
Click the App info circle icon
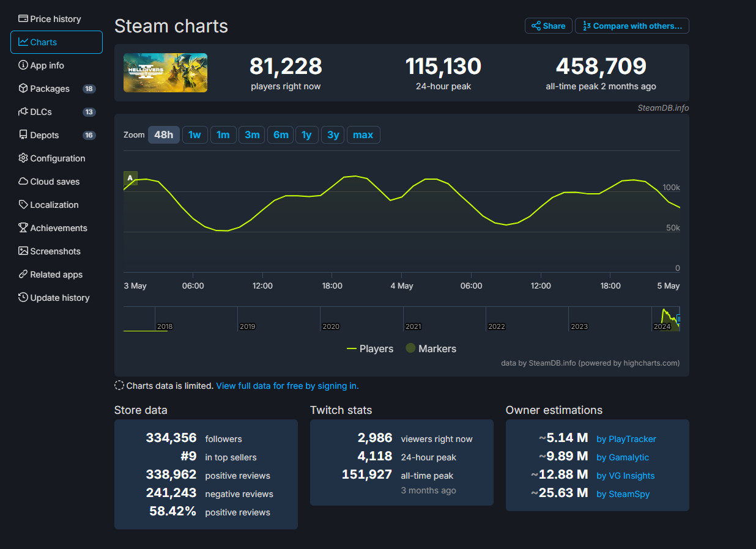(x=23, y=65)
